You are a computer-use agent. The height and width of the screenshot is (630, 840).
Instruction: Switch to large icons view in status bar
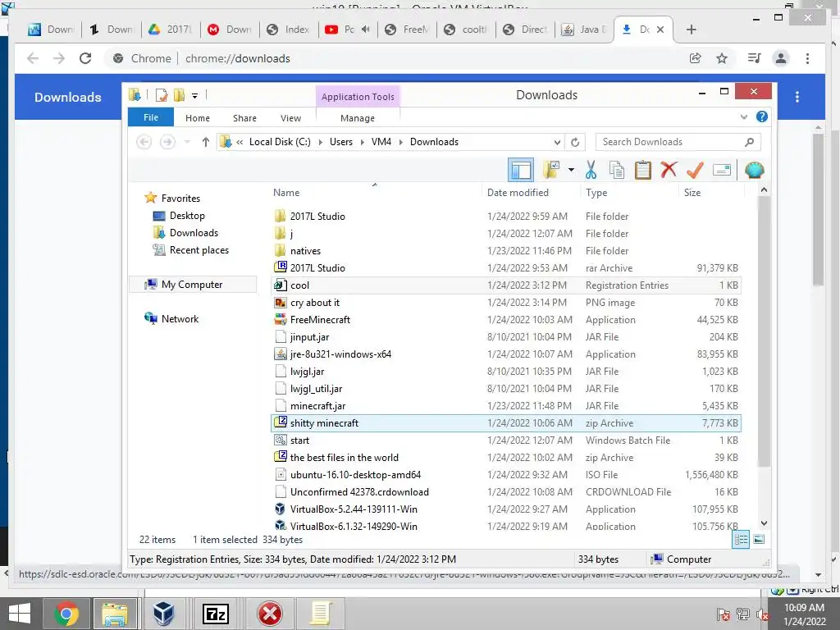759,540
